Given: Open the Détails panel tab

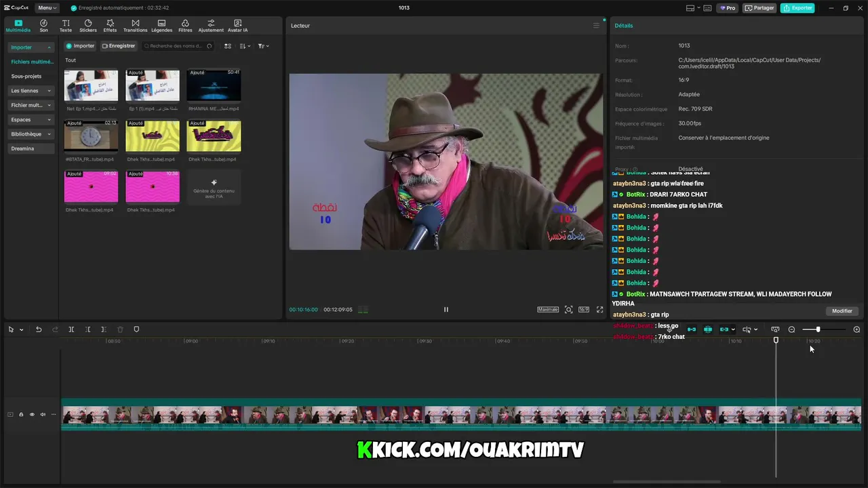Looking at the screenshot, I should click(x=623, y=26).
